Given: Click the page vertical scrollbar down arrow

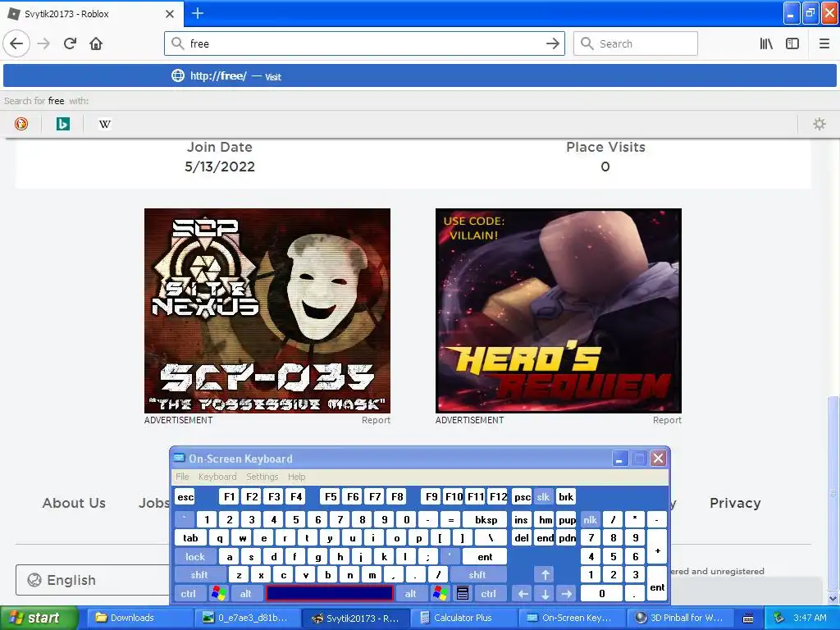Looking at the screenshot, I should (833, 598).
